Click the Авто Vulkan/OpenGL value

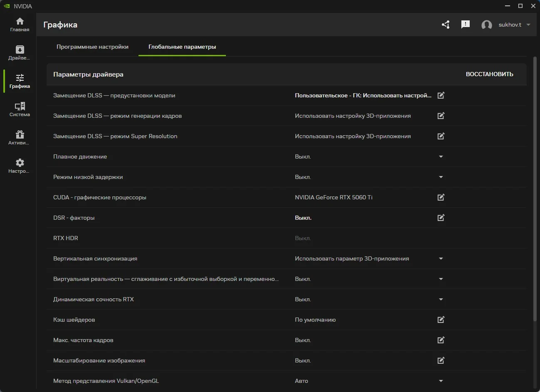pyautogui.click(x=302, y=381)
